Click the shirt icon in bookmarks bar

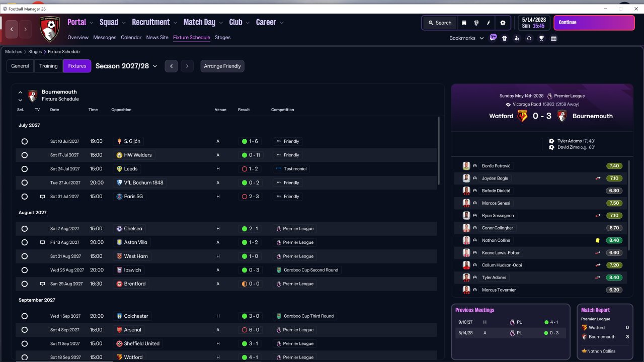pyautogui.click(x=505, y=38)
